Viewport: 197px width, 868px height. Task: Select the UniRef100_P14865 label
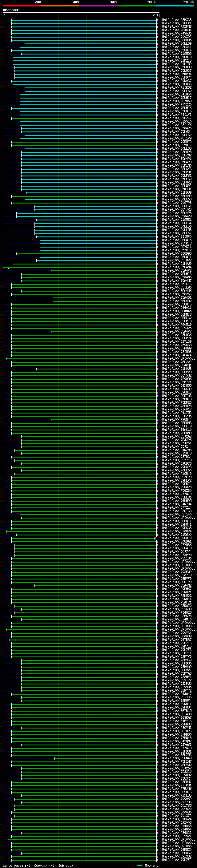coord(177,826)
